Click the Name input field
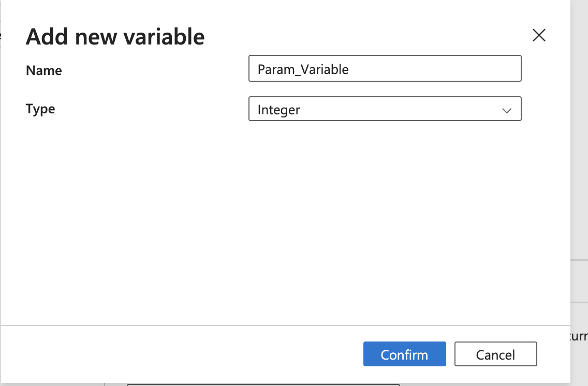 click(x=385, y=68)
